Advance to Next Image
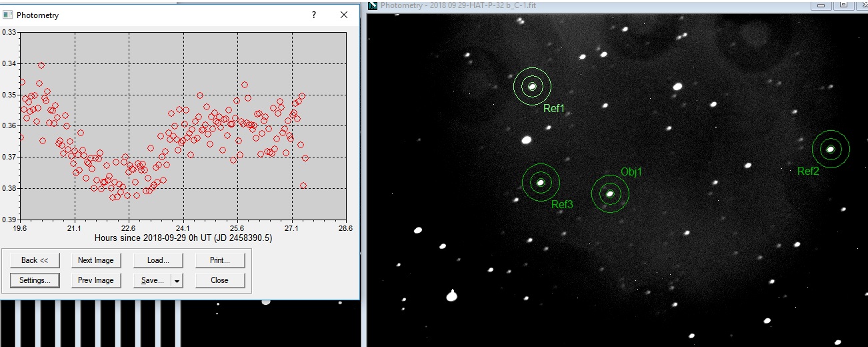This screenshot has width=868, height=347. coord(95,260)
